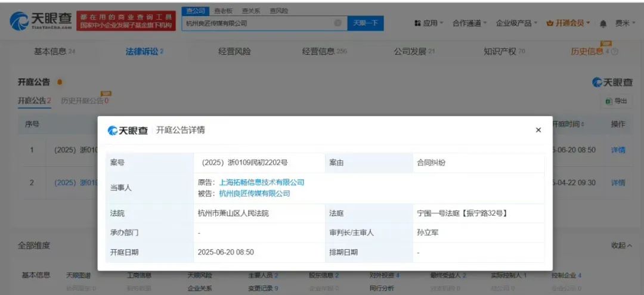644x295 pixels.
Task: Click hearing date 2025-06-20 08:50 in dialog
Action: (225, 252)
